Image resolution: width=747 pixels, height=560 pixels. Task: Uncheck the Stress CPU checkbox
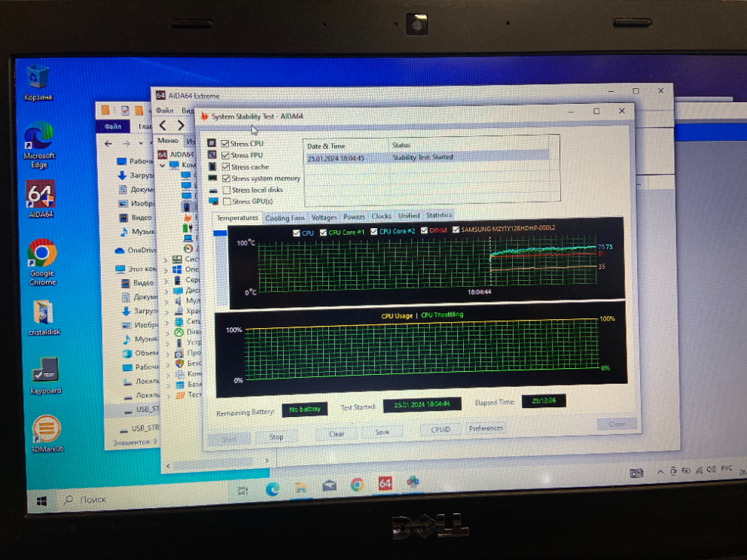tap(225, 143)
